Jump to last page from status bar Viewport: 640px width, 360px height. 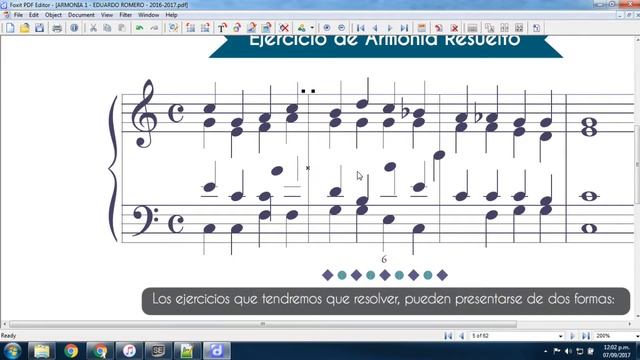click(x=586, y=336)
